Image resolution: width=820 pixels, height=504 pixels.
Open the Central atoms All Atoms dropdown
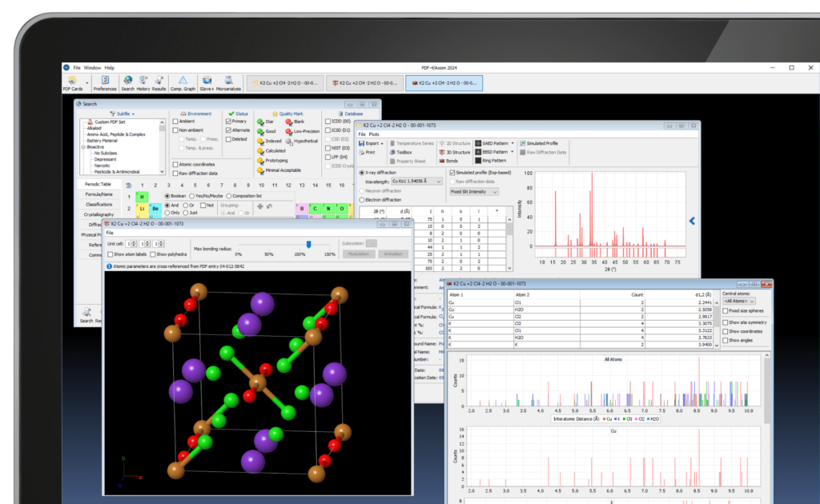coord(739,302)
